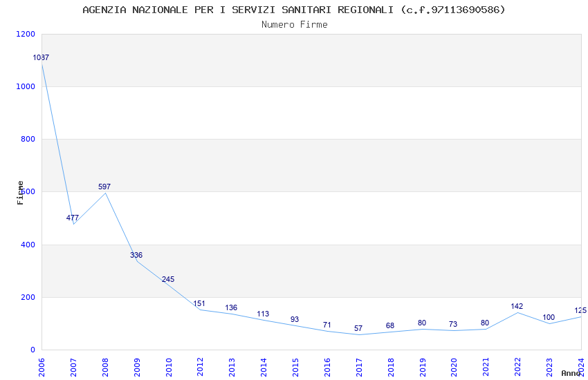
Task: Click the data label 100
Action: (x=549, y=318)
